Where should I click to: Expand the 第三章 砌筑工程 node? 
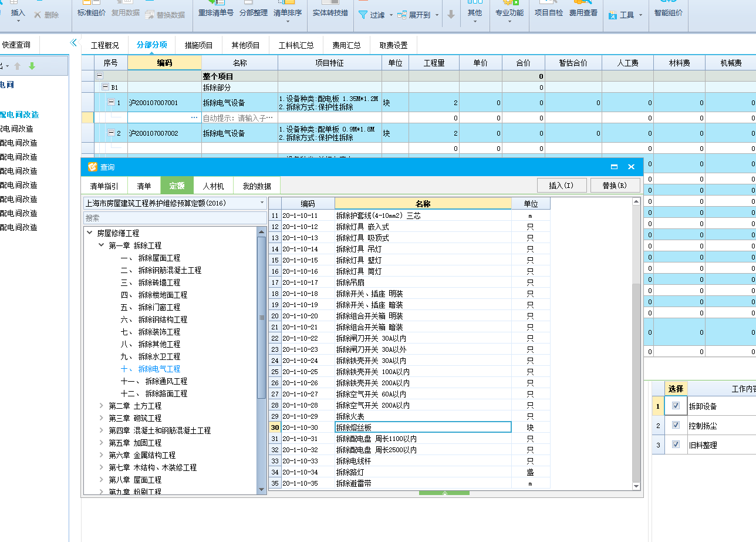(102, 418)
